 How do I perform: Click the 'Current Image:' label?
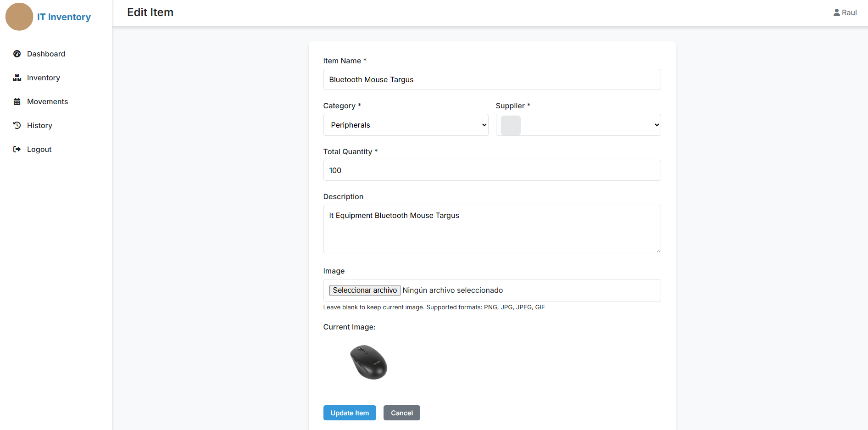coord(349,327)
